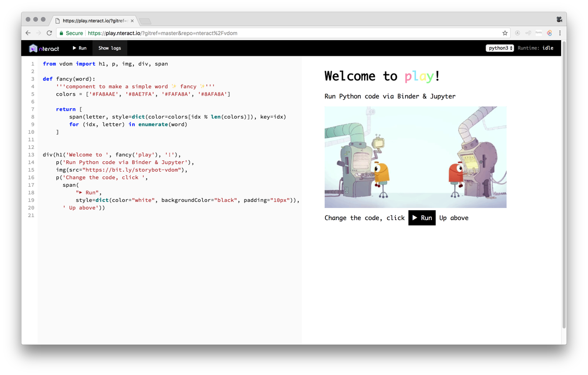Screen dimensions: 588x375
Task: Open a new tab with the new-tab button
Action: [146, 21]
